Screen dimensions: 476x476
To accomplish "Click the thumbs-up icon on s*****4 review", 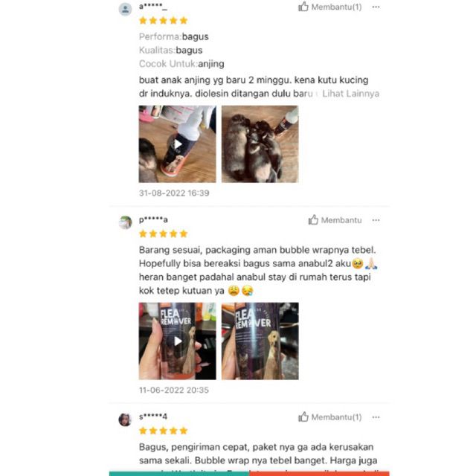I will pos(303,416).
